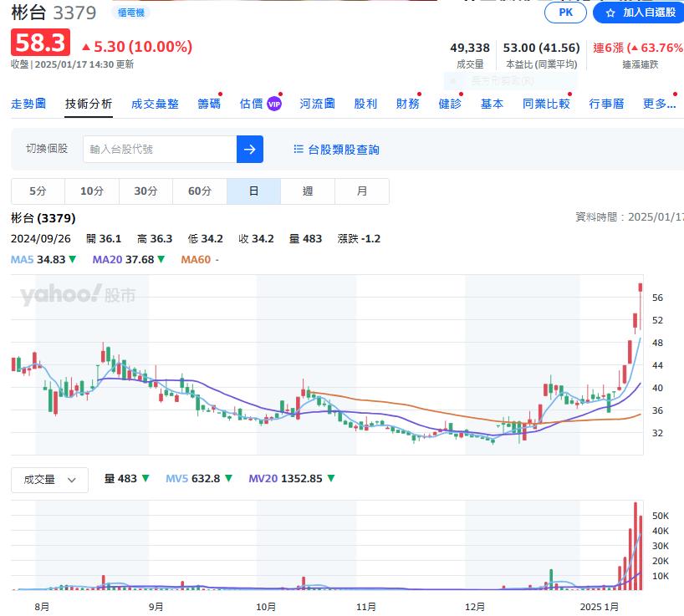Switch to 走勢圖 tab

[28, 104]
